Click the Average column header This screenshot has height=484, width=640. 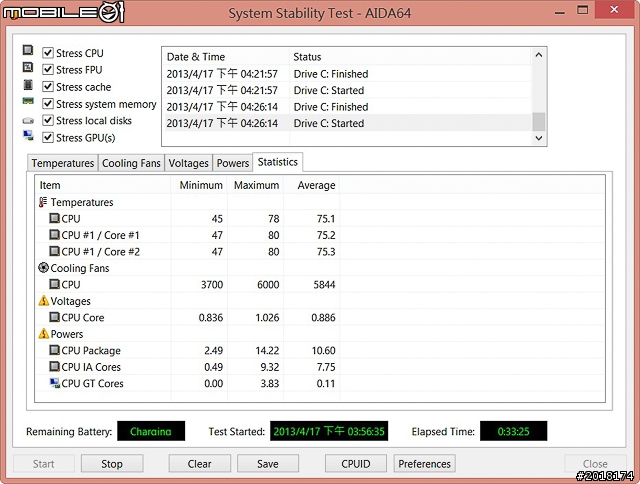click(312, 185)
